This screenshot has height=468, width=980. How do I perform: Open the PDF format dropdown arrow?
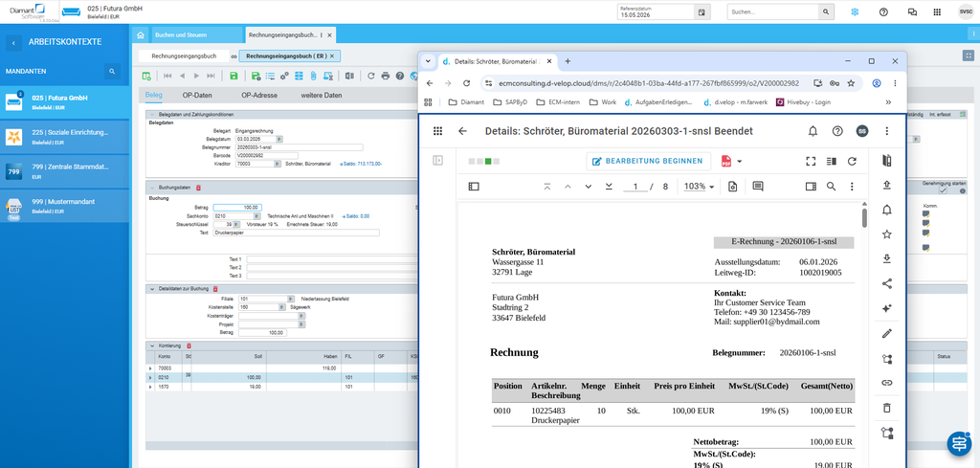click(x=740, y=161)
